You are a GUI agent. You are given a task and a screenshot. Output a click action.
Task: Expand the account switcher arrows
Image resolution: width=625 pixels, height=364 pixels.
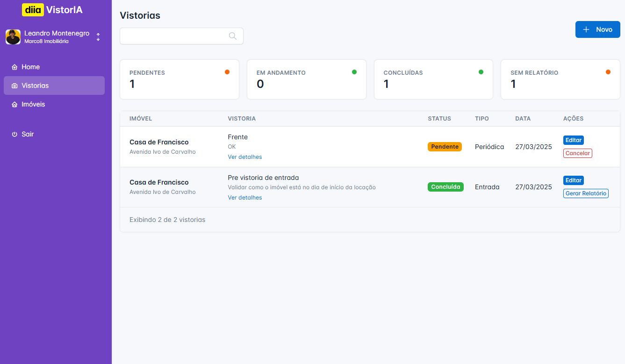[x=98, y=37]
